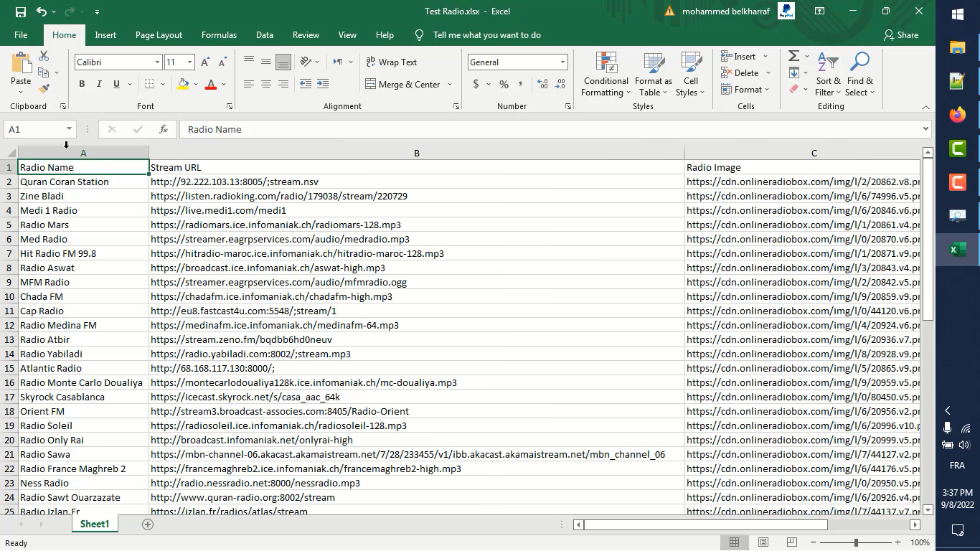Viewport: 980px width, 551px height.
Task: Apply accounting dollar number format
Action: (476, 84)
